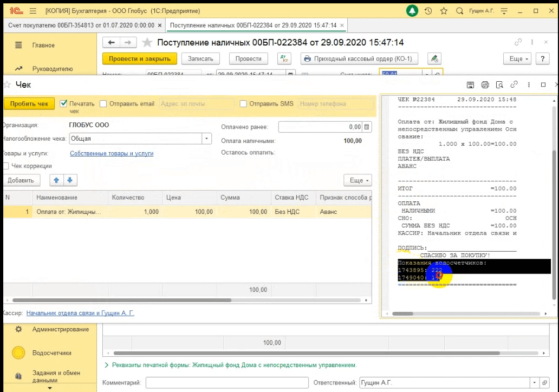Open the Собственные товары и услуги link
The width and height of the screenshot is (559, 392).
click(112, 153)
